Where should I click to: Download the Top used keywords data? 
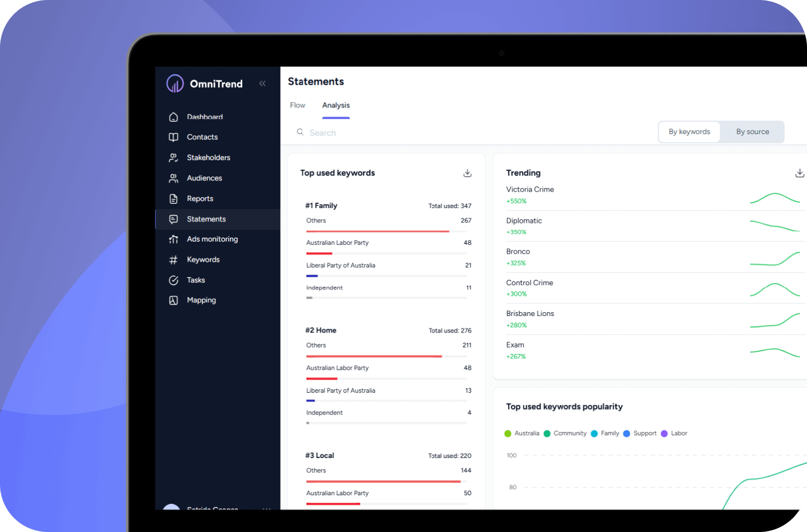tap(467, 173)
